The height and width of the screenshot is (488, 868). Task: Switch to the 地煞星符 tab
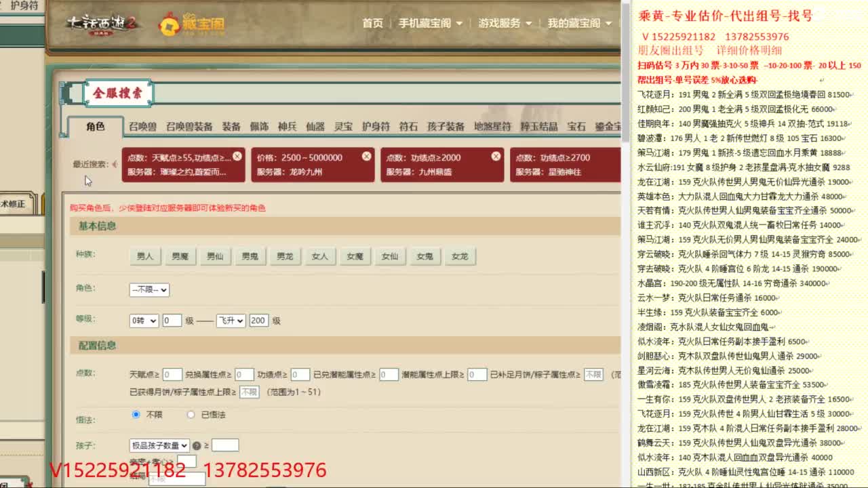coord(492,127)
